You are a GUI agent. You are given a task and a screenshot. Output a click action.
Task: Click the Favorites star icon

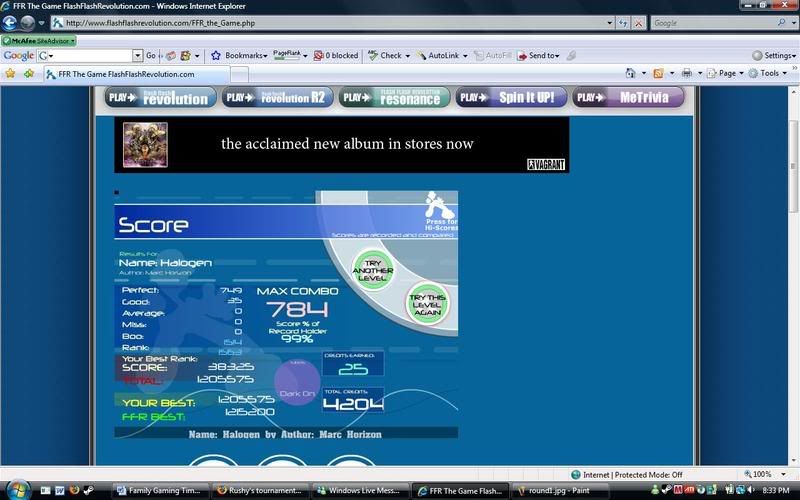point(11,74)
